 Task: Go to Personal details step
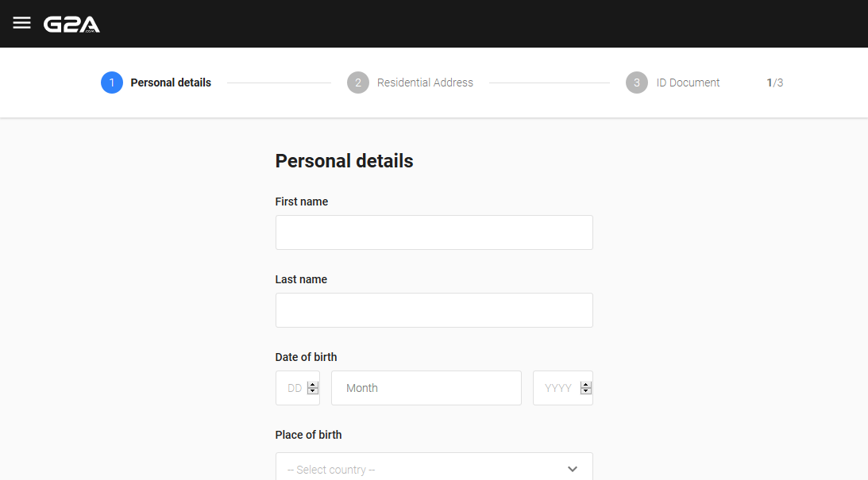pos(171,83)
